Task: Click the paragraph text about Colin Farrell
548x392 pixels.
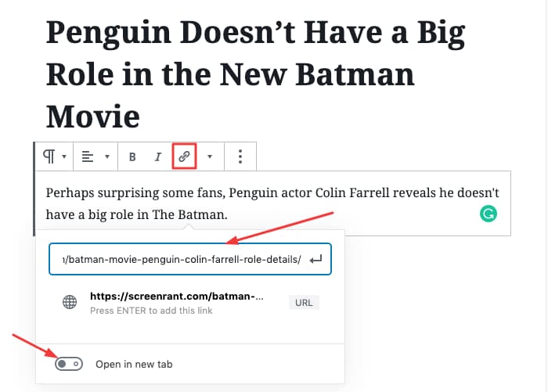Action: coord(272,203)
